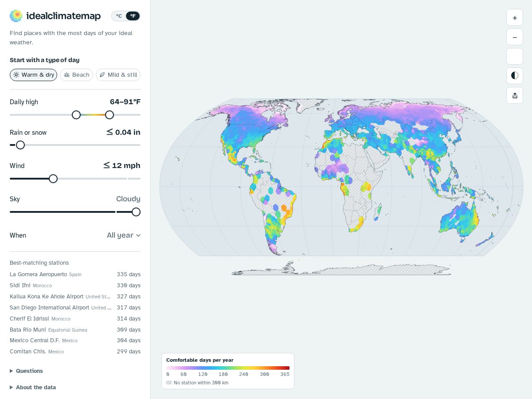Select Kailua Kona Ke Ahole Airport station
The image size is (532, 399).
tap(75, 297)
